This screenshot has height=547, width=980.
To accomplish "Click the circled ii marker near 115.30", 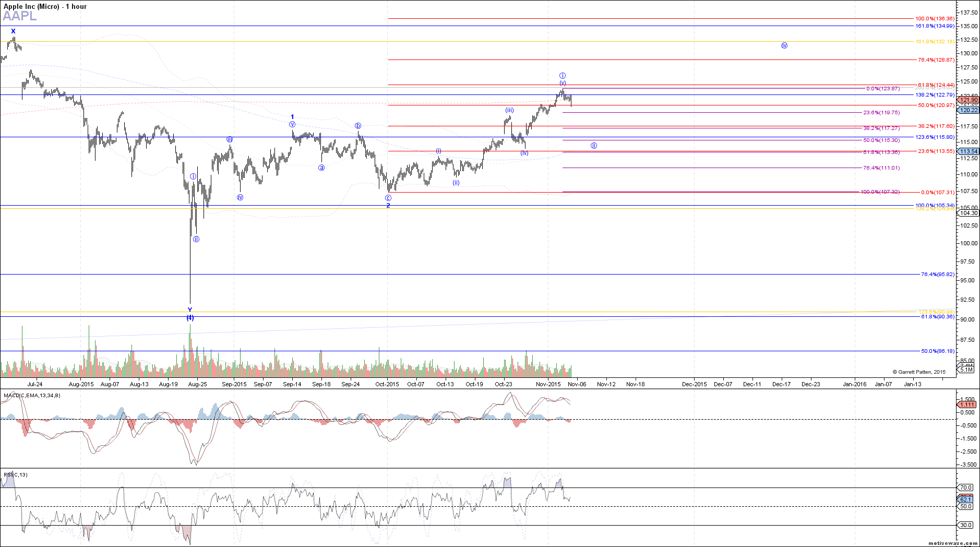I will coord(593,145).
